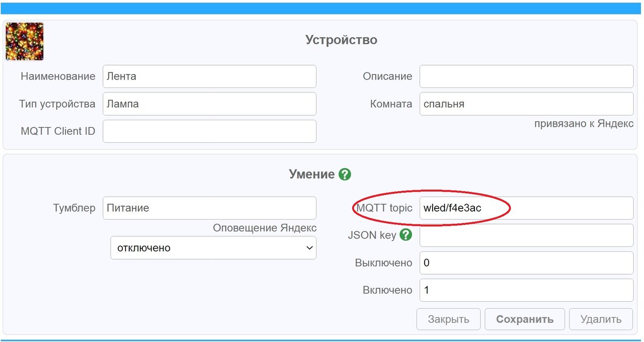Click the Закрыть button
644x342 pixels.
point(448,319)
